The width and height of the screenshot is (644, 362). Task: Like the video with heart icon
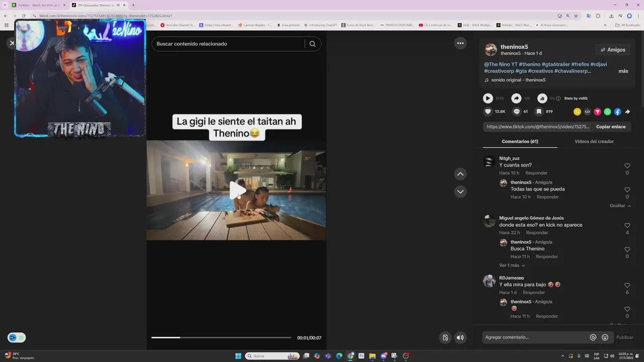coord(488,112)
